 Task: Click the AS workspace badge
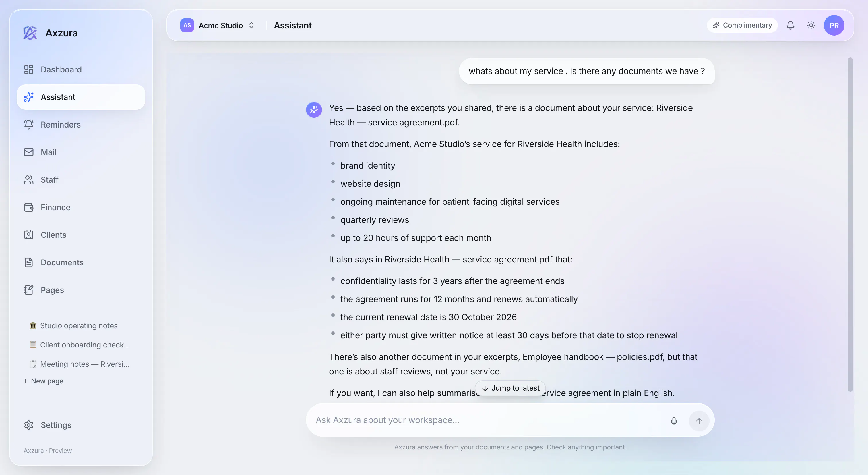pyautogui.click(x=187, y=25)
